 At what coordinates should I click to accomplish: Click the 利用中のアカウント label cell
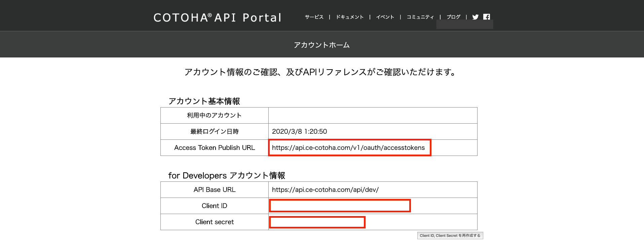click(x=215, y=116)
